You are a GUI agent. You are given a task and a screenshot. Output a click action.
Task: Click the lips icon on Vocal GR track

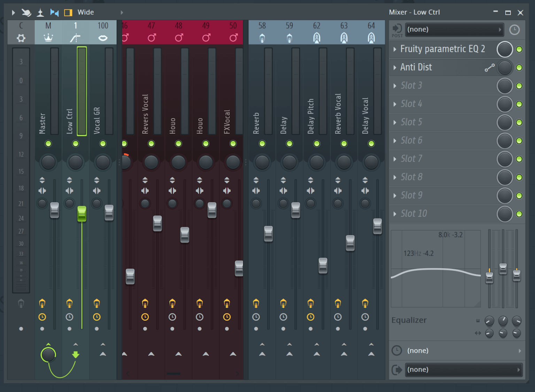[x=103, y=38]
